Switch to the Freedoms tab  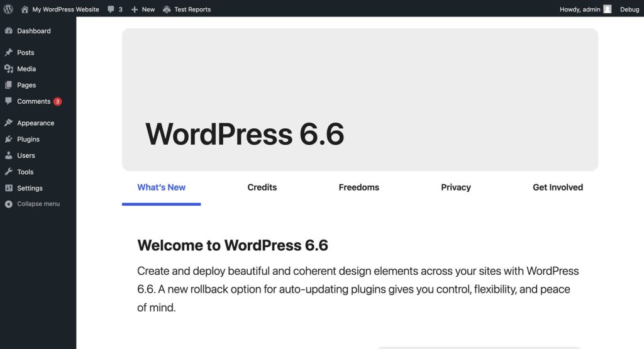pyautogui.click(x=359, y=187)
